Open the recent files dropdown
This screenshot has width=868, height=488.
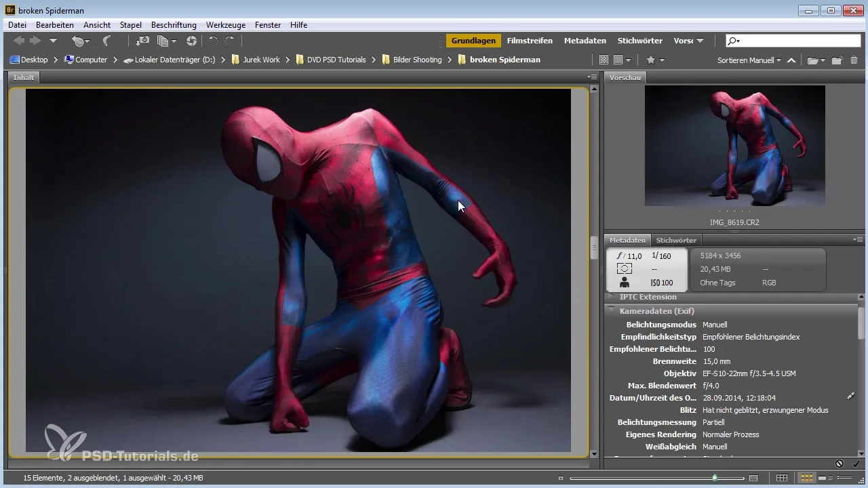point(81,41)
